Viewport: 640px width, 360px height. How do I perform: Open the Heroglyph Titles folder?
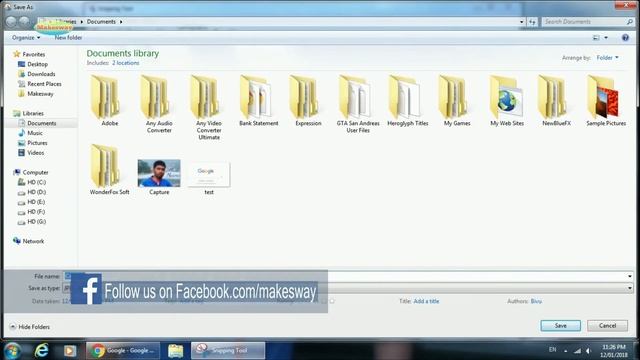click(407, 100)
